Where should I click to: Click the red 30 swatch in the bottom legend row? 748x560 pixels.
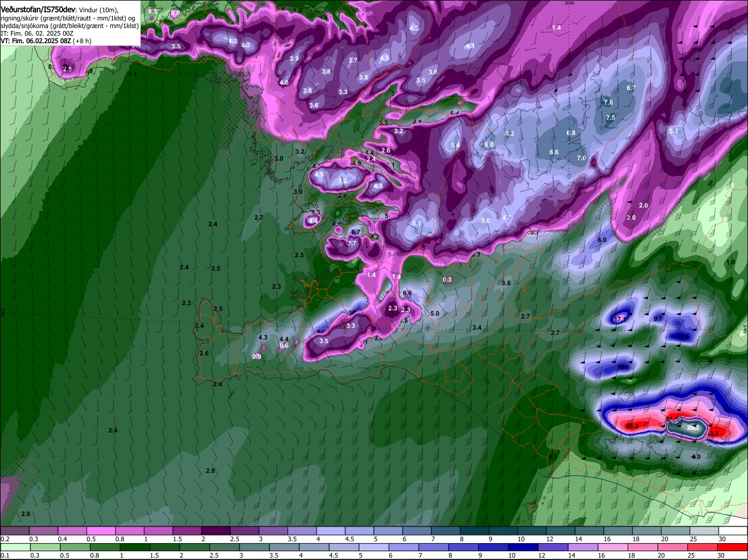[733, 547]
